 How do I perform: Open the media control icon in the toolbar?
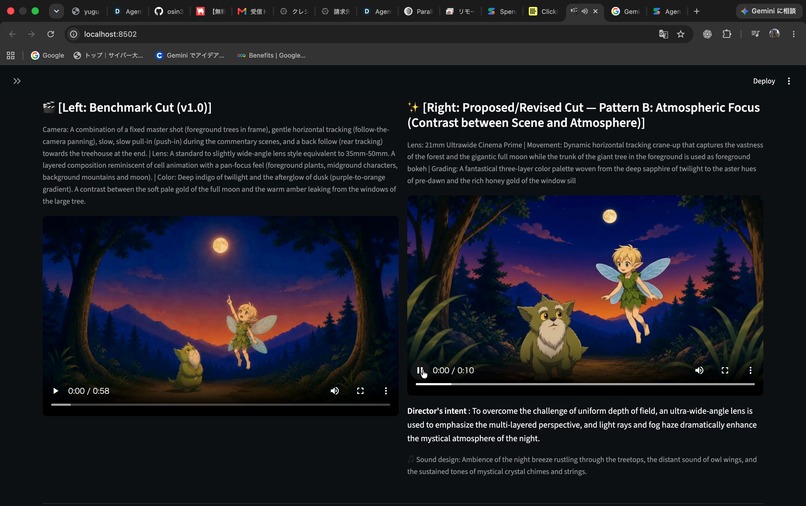coord(755,34)
